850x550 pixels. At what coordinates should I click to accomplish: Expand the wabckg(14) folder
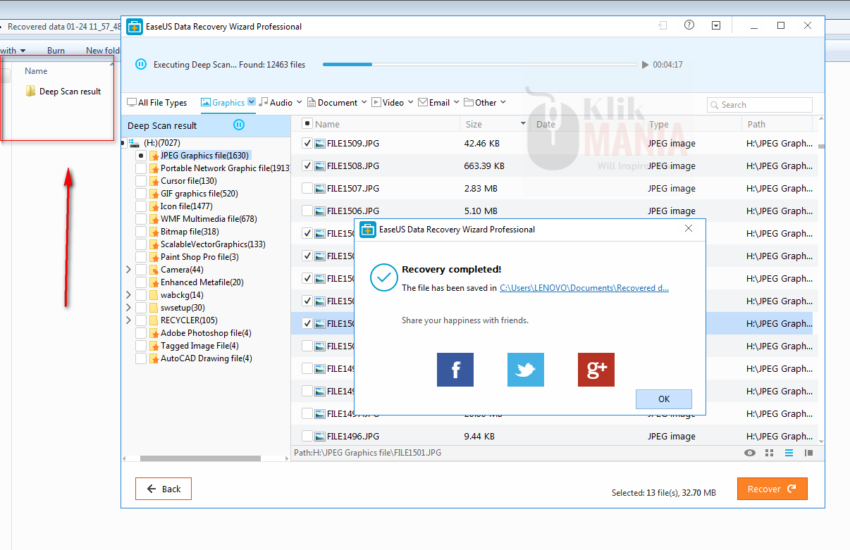click(x=128, y=295)
